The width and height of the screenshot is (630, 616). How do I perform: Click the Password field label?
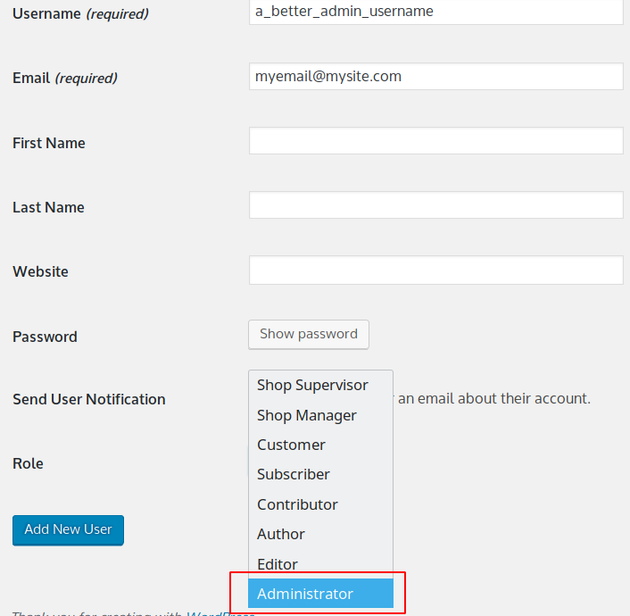pos(45,337)
